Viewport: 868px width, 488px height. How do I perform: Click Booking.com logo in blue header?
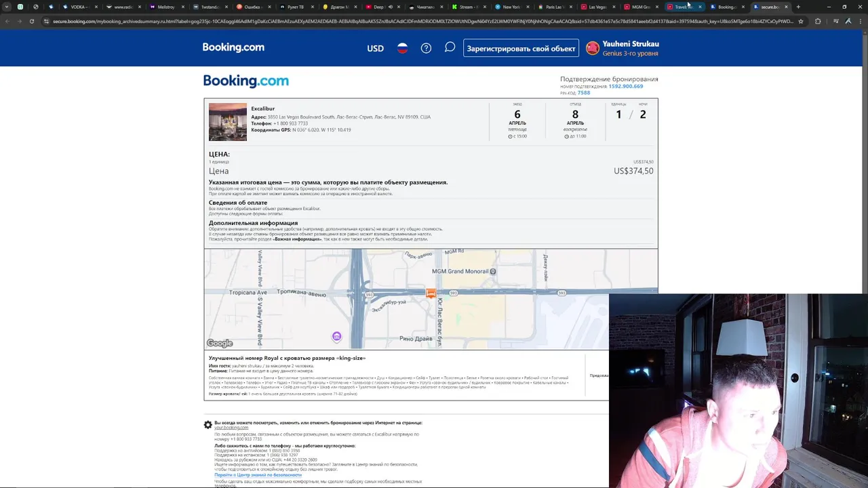pyautogui.click(x=233, y=47)
